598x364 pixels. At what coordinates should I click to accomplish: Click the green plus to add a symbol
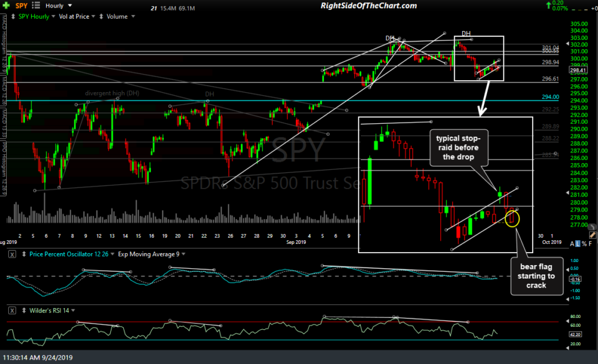[x=6, y=5]
